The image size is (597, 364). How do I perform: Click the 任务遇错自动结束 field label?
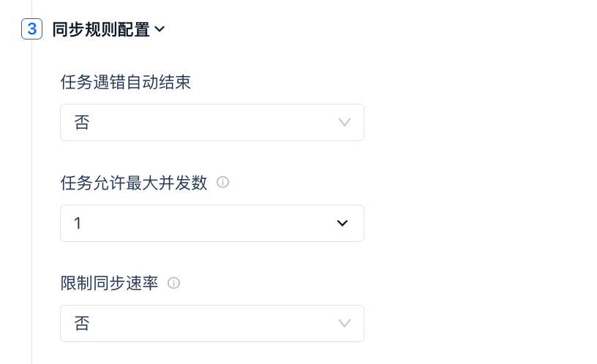click(125, 82)
